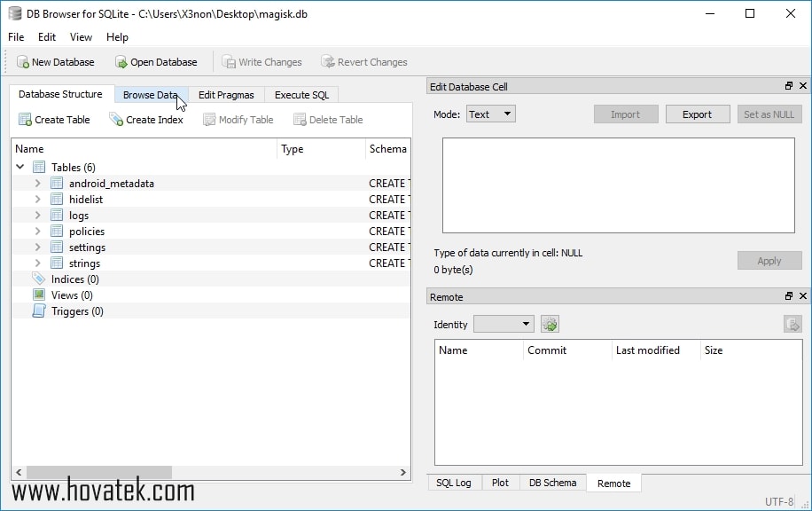Screen dimensions: 812x511
Task: Click the Type column header in structure tree
Action: point(321,149)
